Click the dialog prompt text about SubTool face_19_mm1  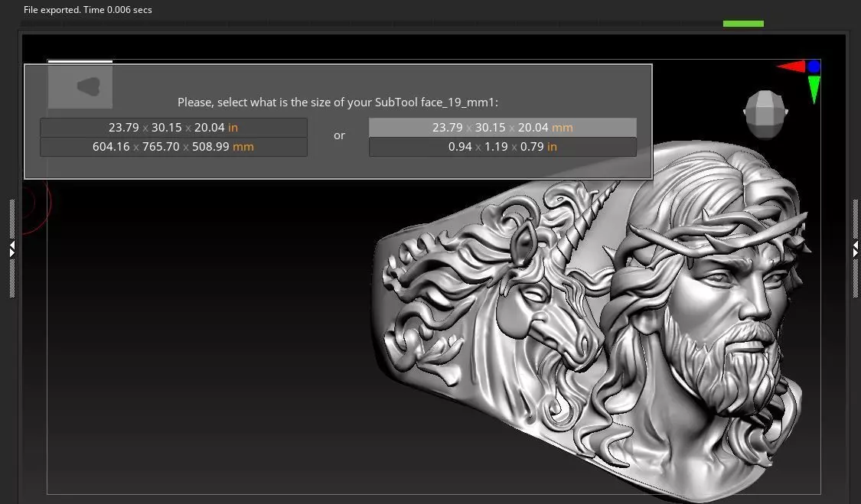click(338, 102)
